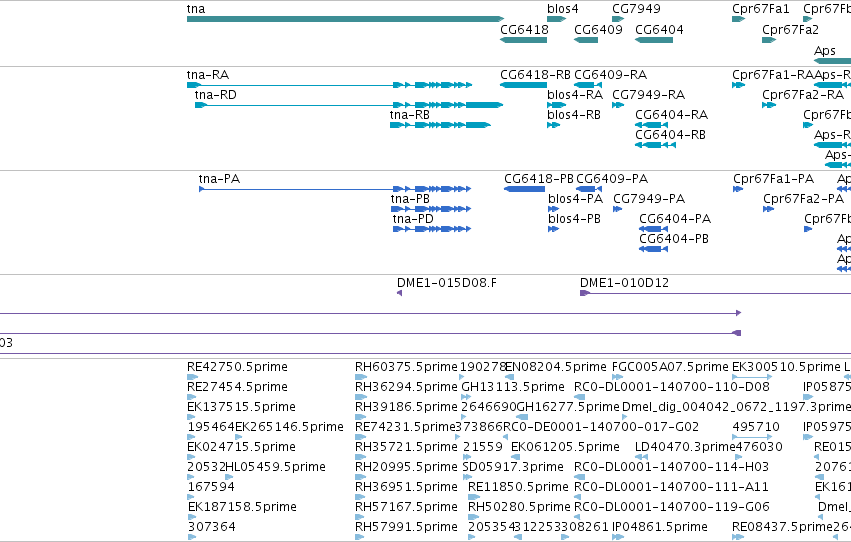851x542 pixels.
Task: Select the CG6404 gene glyph
Action: pos(654,40)
